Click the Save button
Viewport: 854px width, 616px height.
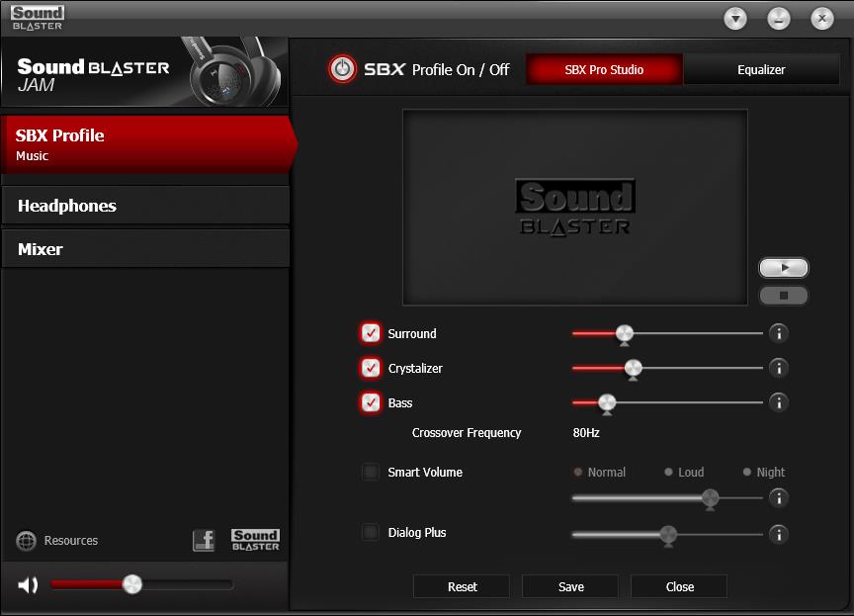(x=570, y=586)
